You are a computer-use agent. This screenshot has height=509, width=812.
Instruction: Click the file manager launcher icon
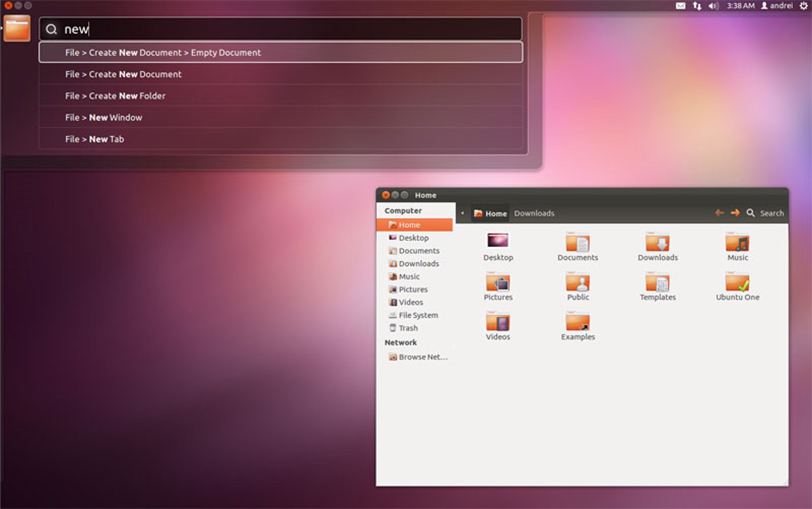pyautogui.click(x=17, y=28)
